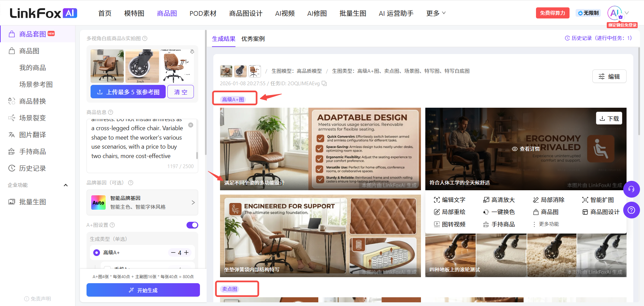Expand the 更多 navigation dropdown

(x=436, y=13)
